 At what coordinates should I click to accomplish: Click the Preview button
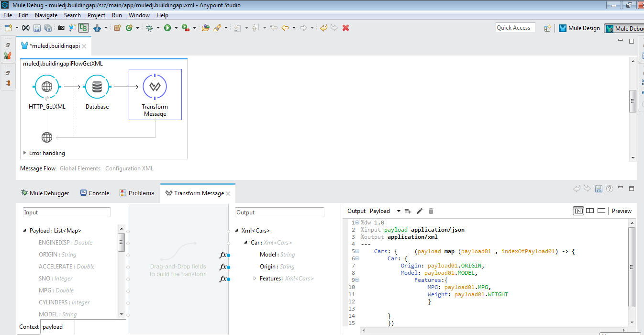click(x=622, y=211)
